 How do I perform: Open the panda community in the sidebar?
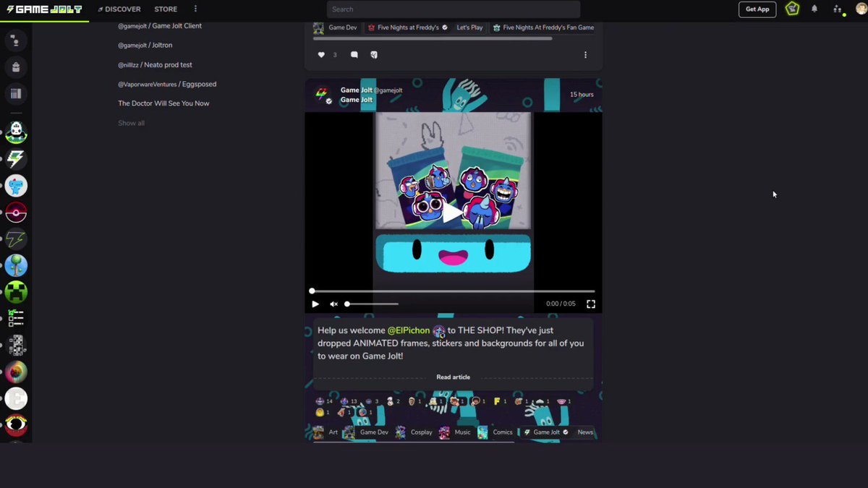click(x=16, y=132)
